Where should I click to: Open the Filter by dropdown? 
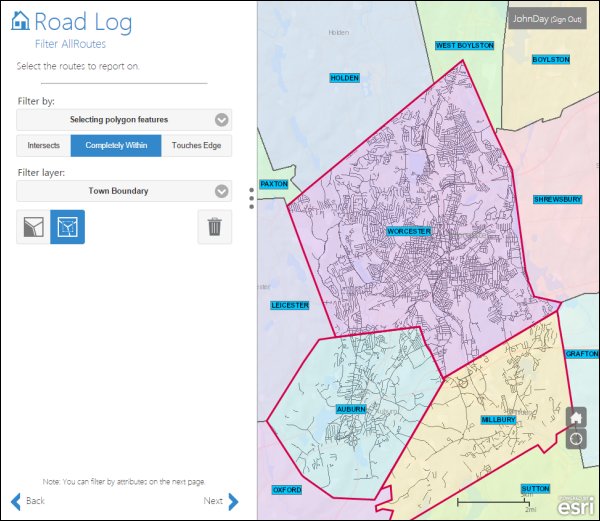[124, 120]
